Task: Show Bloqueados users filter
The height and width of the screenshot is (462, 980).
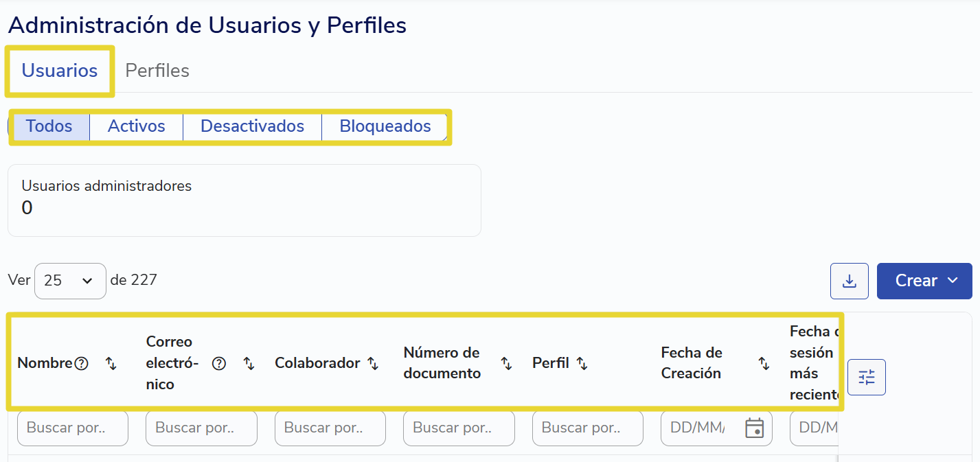Action: pyautogui.click(x=385, y=126)
